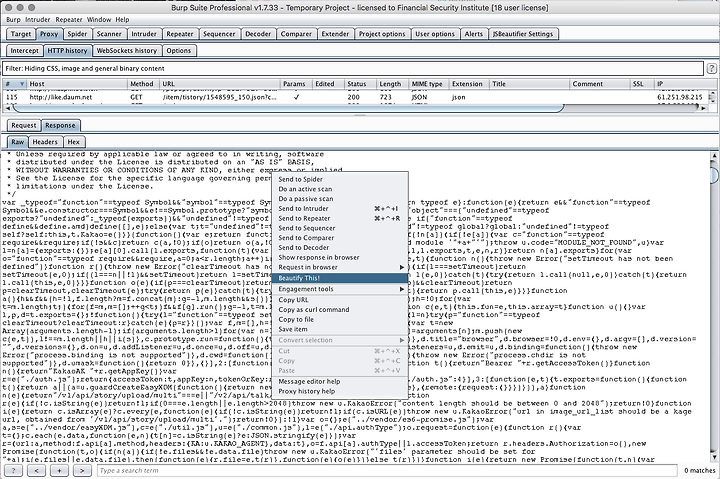The image size is (720, 479).
Task: Switch to the Scanner tab
Action: [x=109, y=34]
